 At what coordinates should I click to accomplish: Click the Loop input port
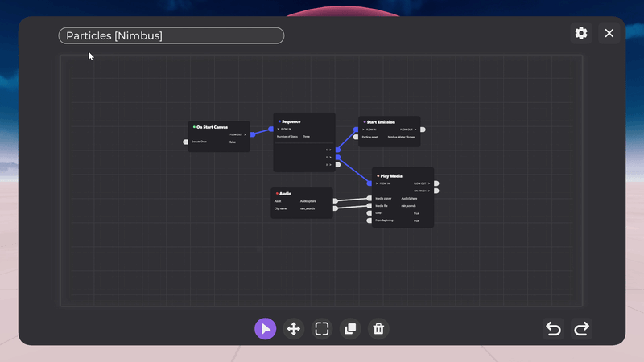369,213
